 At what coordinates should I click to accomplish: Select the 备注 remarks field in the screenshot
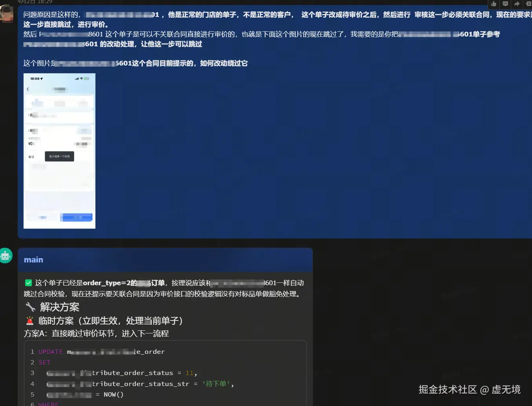31,157
